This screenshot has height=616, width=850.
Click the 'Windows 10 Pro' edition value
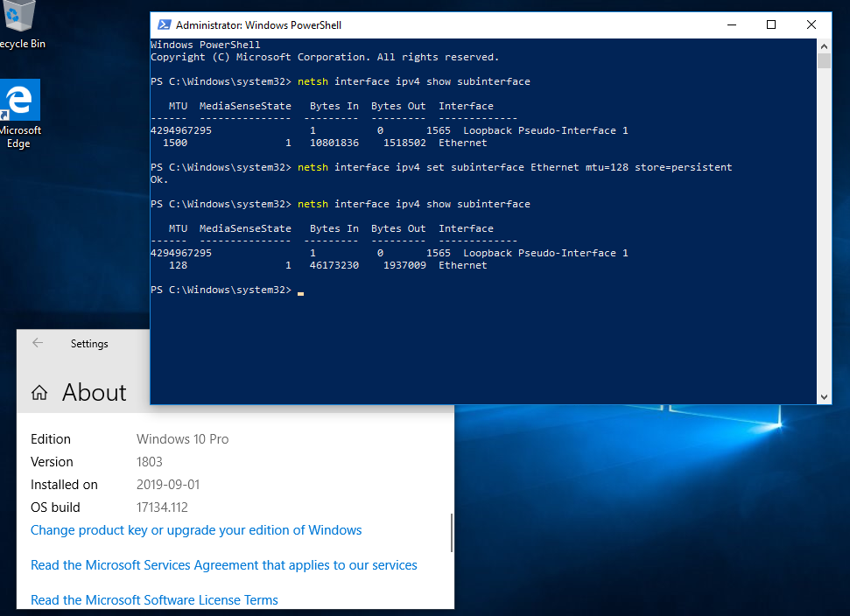pos(183,439)
